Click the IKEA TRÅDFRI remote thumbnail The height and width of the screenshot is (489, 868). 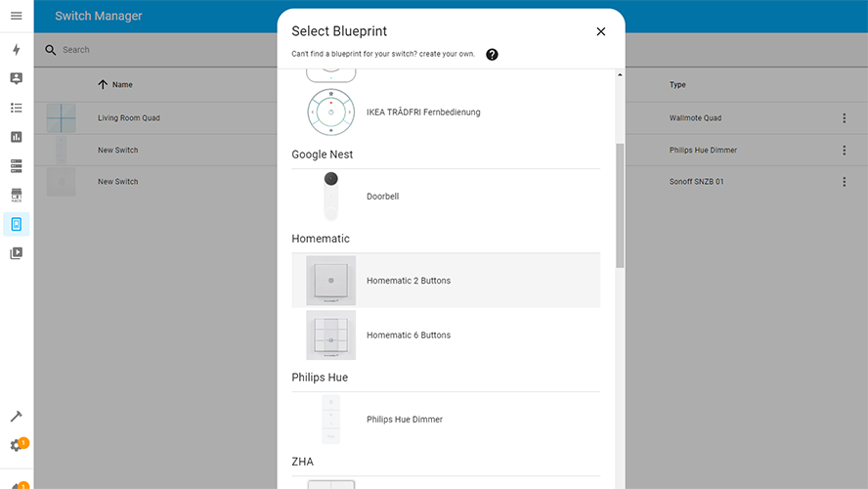pos(331,112)
